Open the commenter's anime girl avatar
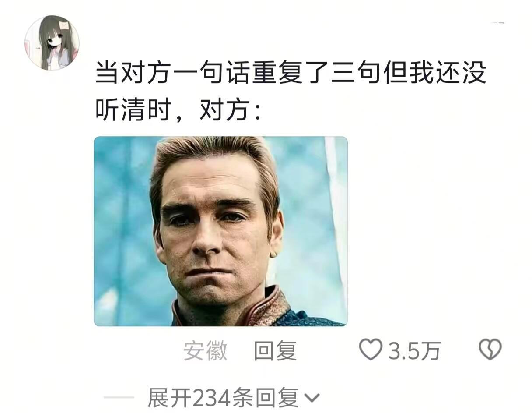 click(52, 43)
